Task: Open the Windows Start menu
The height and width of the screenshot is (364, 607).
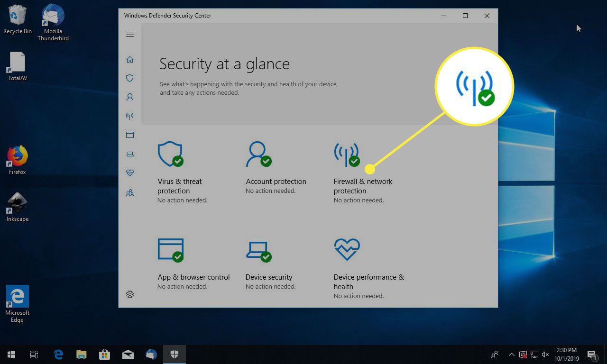Action: 11,355
